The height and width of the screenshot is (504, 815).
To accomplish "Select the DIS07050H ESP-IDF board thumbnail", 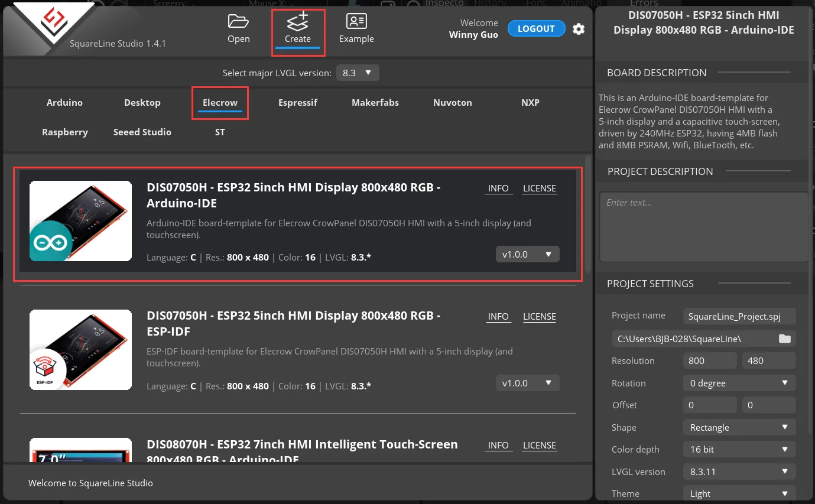I will 80,350.
